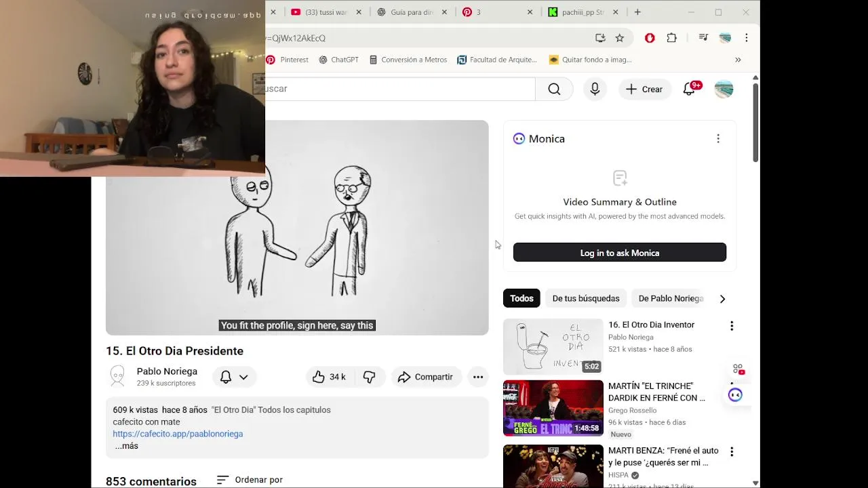Click the video title 15. El Otro Dia Presidente
The image size is (868, 488).
174,350
